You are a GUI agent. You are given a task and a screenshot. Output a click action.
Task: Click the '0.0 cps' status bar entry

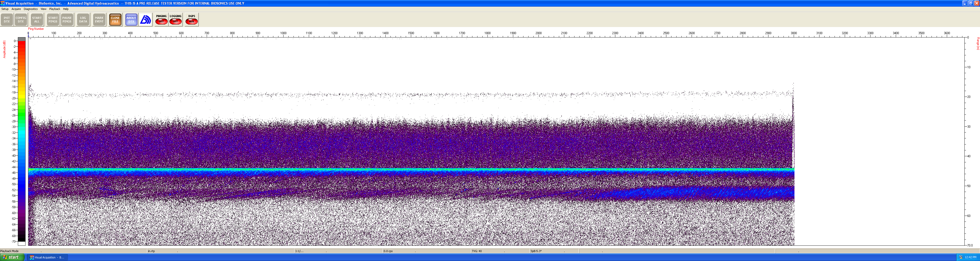click(x=388, y=251)
